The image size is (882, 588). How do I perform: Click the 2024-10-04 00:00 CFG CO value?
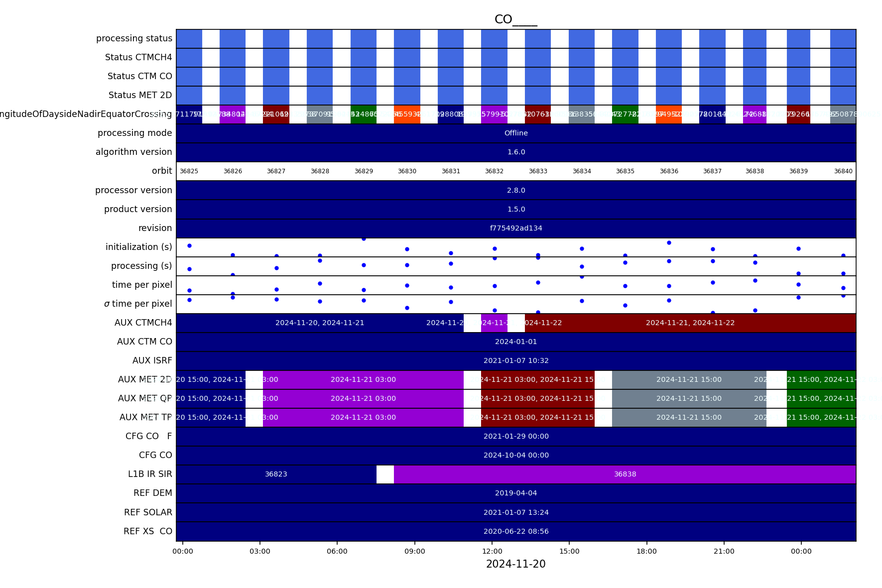point(515,456)
